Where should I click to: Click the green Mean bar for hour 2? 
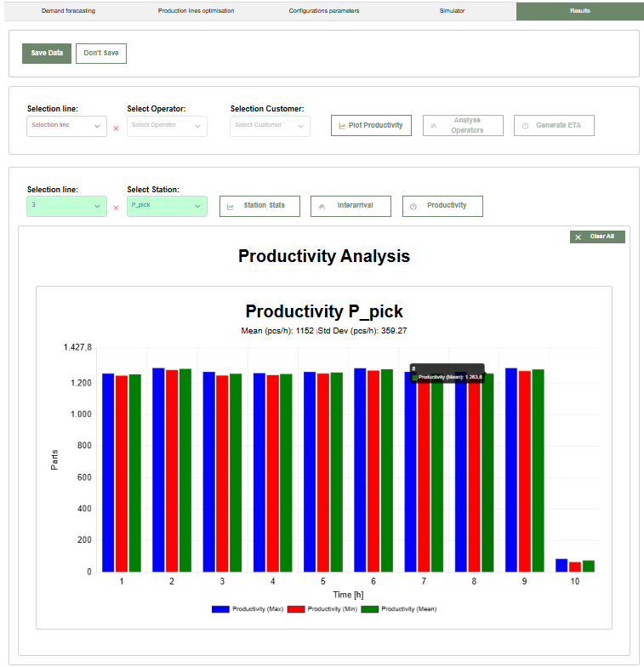185,470
